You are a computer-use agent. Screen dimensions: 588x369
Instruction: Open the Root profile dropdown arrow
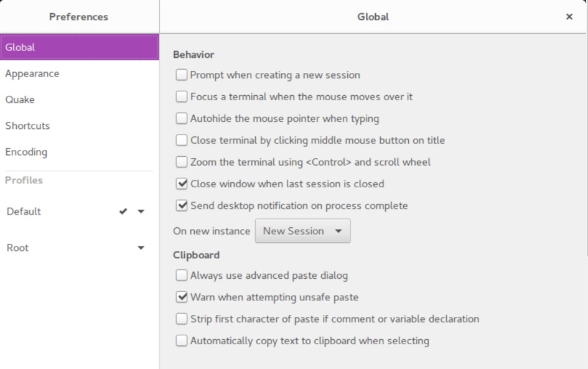pos(141,248)
